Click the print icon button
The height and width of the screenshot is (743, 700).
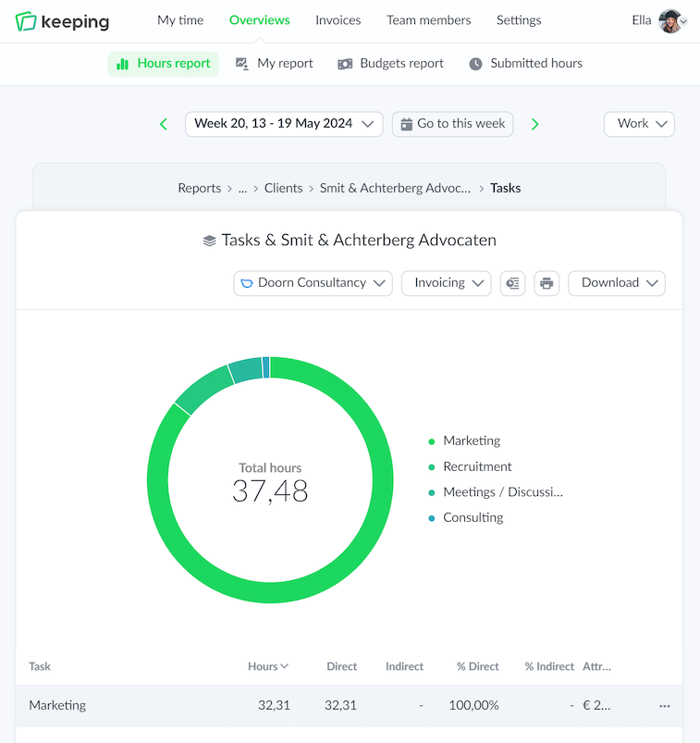coord(546,283)
